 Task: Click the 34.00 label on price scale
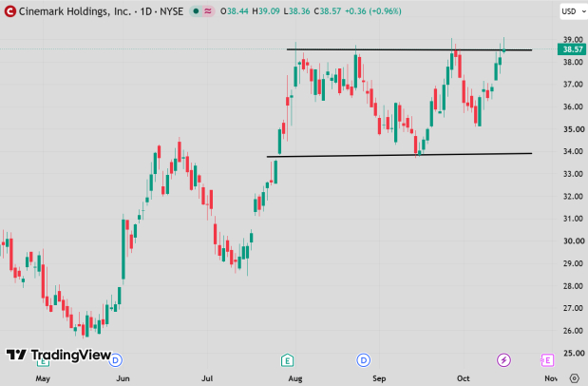click(574, 151)
